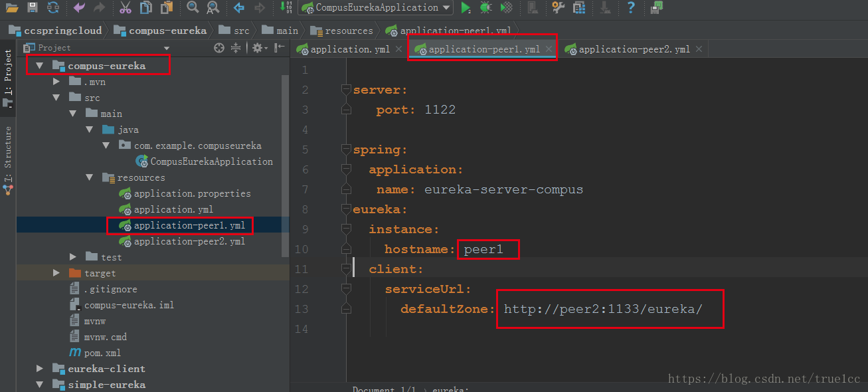
Task: Run the application with the green play icon
Action: tap(466, 8)
